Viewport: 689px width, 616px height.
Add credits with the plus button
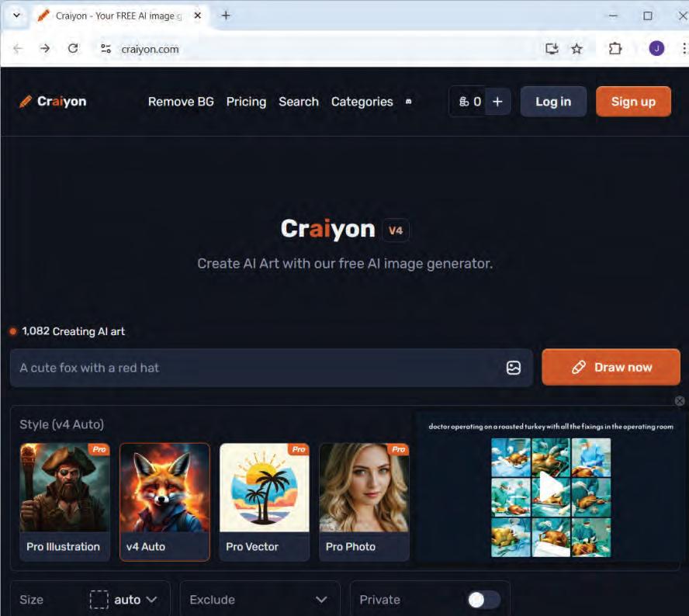click(497, 102)
